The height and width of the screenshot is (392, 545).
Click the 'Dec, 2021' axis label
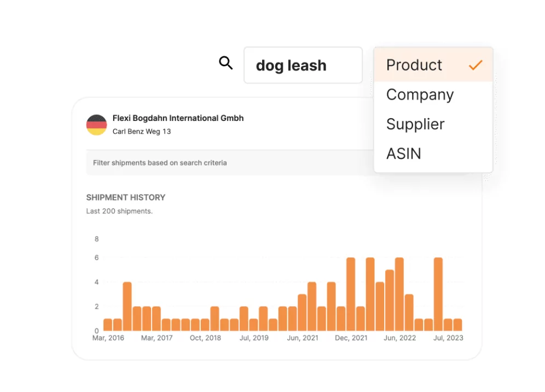click(351, 338)
